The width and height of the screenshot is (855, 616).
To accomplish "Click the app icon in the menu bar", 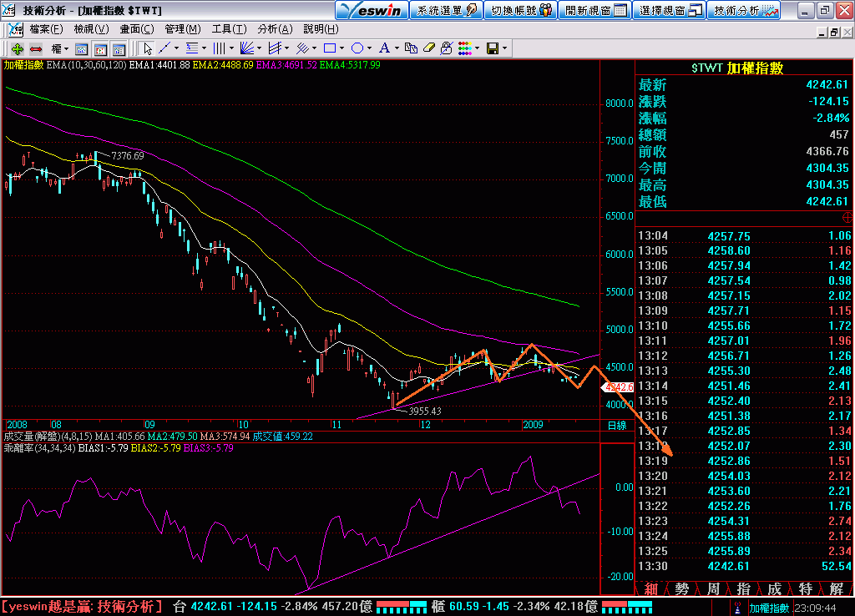I will (15, 29).
